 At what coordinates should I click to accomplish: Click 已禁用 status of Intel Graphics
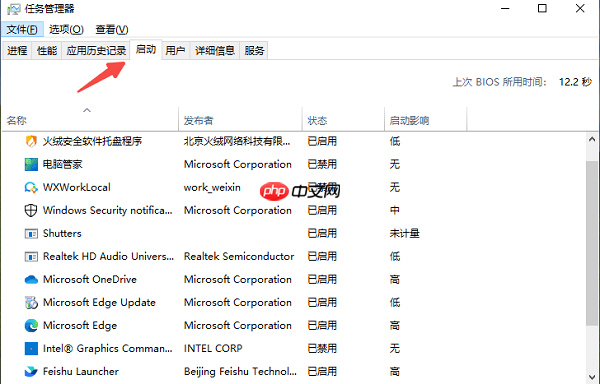coord(322,348)
